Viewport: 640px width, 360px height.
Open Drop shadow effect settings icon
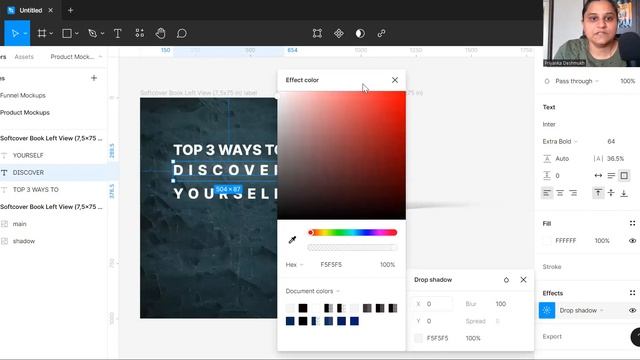pos(547,311)
